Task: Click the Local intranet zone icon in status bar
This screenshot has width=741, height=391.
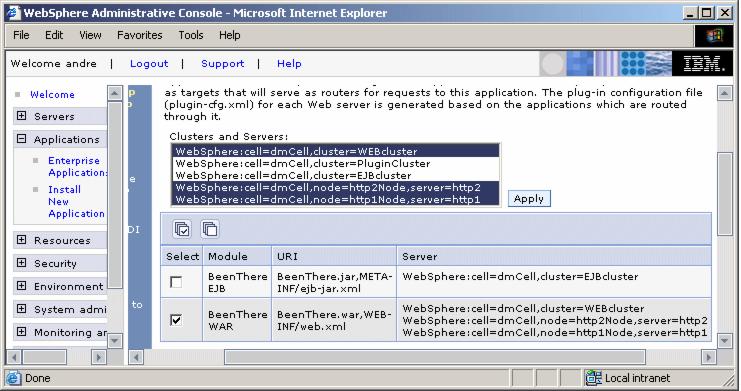Action: (x=593, y=378)
